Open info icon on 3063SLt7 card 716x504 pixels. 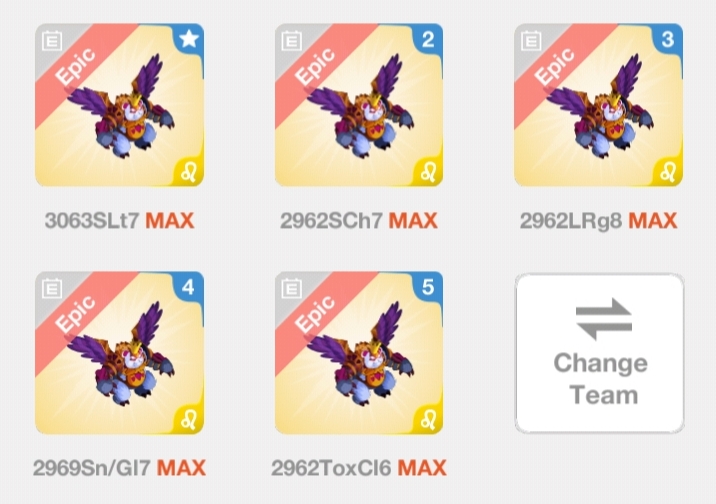[x=52, y=41]
